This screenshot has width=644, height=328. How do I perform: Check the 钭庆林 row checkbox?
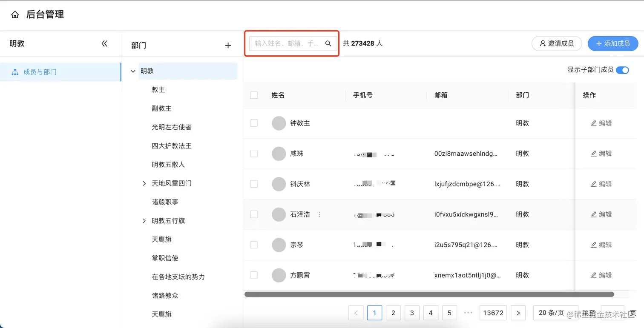(254, 184)
